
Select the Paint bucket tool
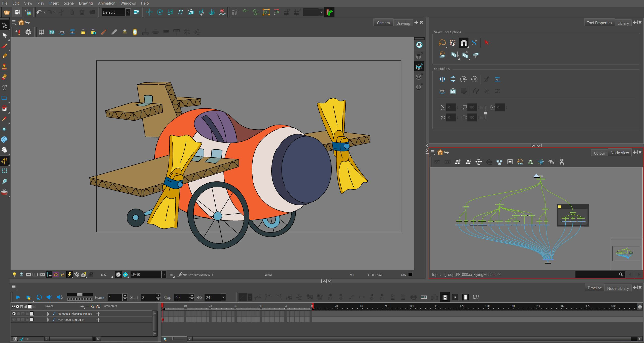(5, 108)
